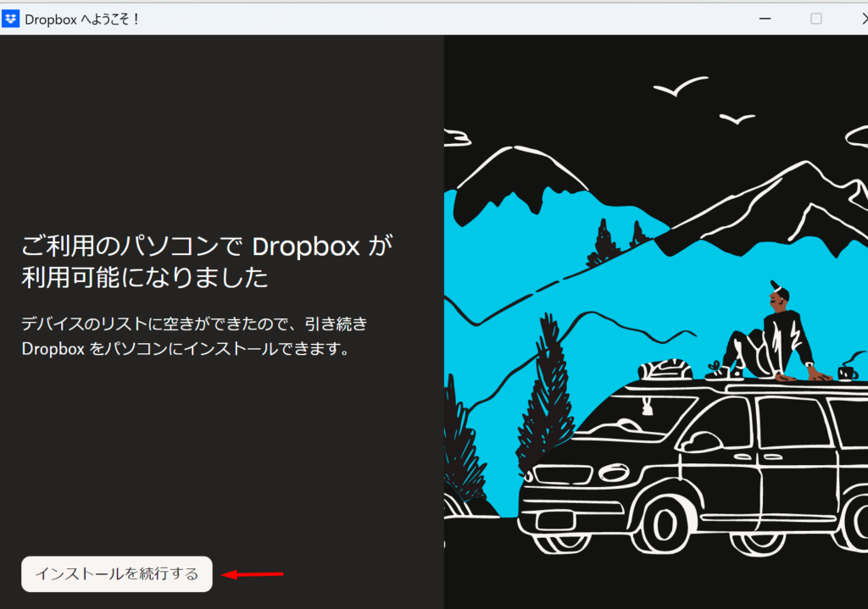Click the coffee cup on the van roof
This screenshot has width=868, height=609.
tap(846, 373)
